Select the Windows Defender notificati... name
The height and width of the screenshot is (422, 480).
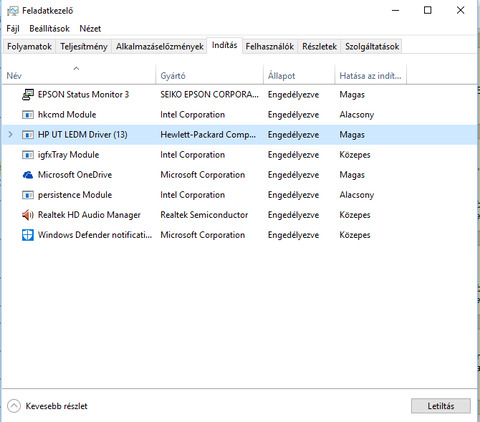pos(95,235)
